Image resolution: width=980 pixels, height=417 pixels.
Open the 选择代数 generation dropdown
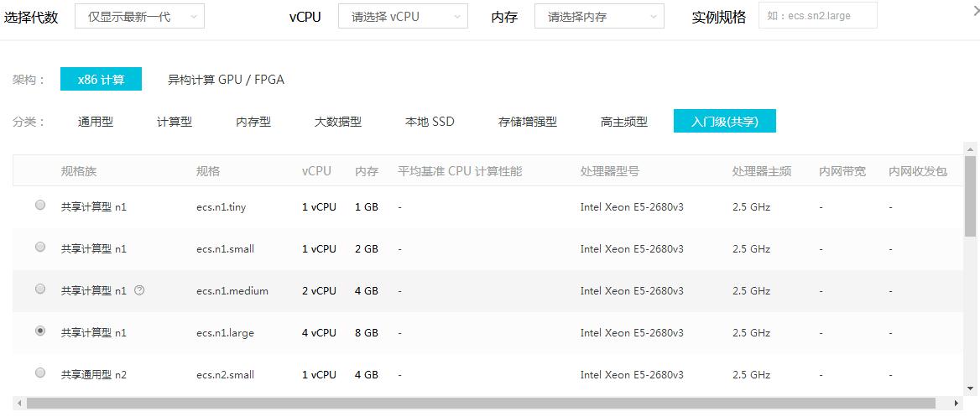coord(139,16)
